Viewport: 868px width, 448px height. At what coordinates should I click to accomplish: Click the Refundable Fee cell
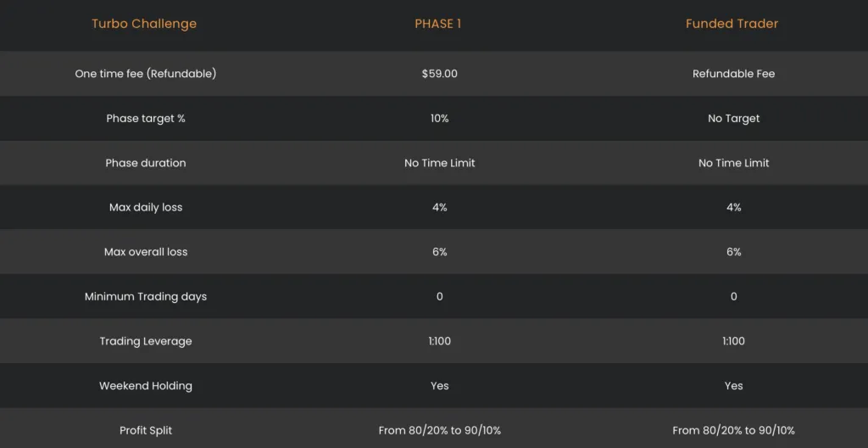tap(733, 74)
